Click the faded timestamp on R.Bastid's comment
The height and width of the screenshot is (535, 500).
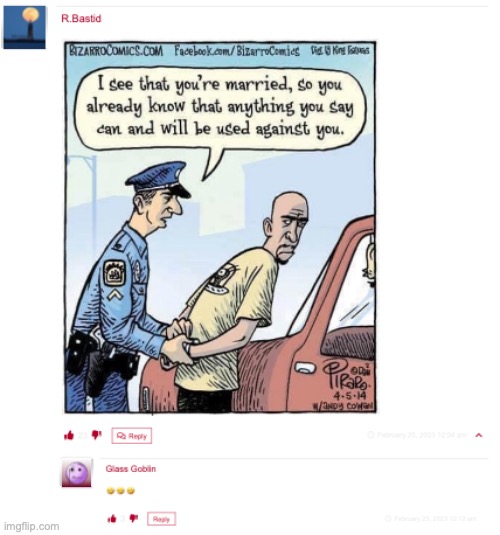click(422, 435)
